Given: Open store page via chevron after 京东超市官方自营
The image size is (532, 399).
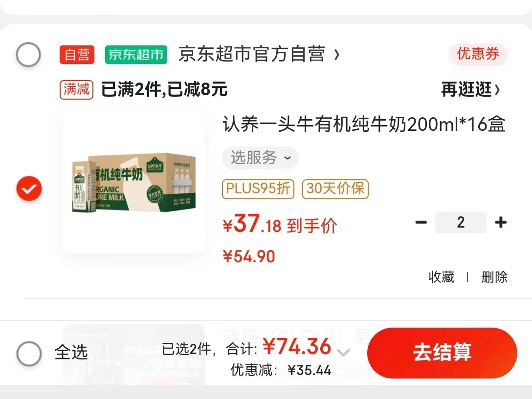Looking at the screenshot, I should click(x=336, y=55).
